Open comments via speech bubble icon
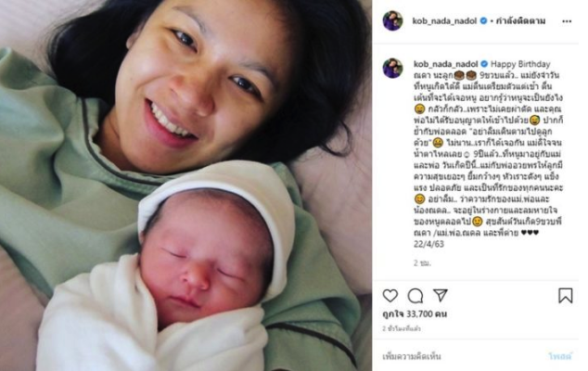This screenshot has height=371, width=588. [415, 296]
